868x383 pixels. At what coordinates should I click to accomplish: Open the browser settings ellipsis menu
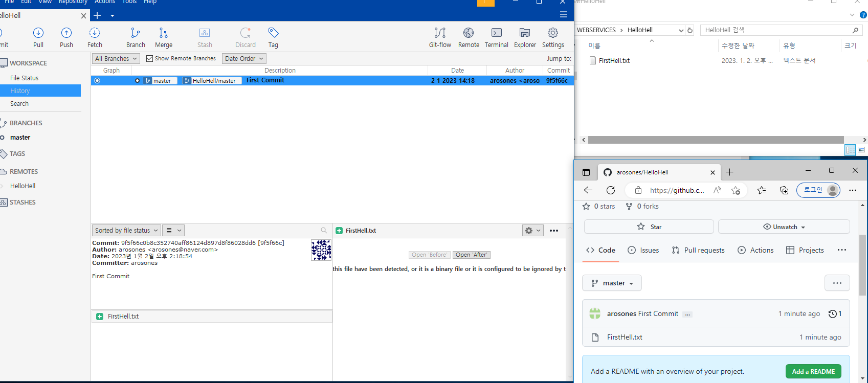point(852,190)
